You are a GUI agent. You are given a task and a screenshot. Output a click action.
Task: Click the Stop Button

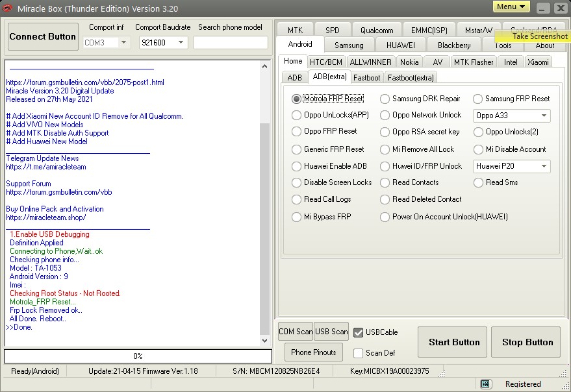coord(526,342)
